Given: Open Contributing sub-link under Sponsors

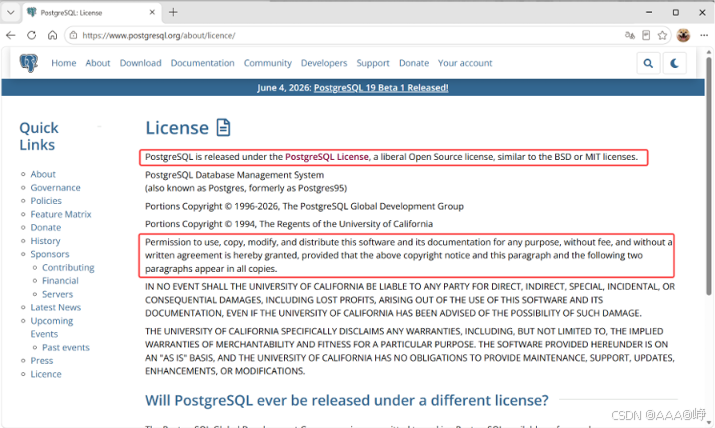Looking at the screenshot, I should pos(68,267).
